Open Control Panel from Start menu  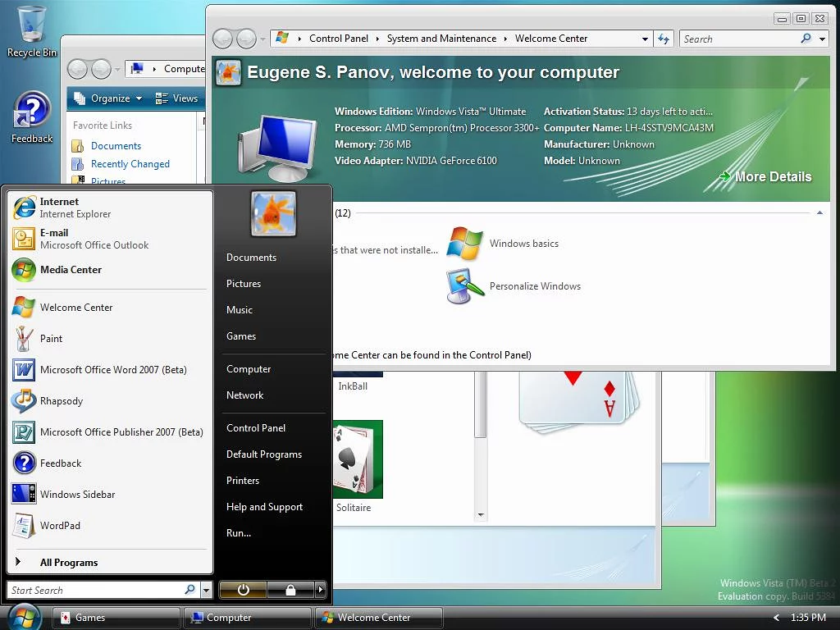point(256,428)
